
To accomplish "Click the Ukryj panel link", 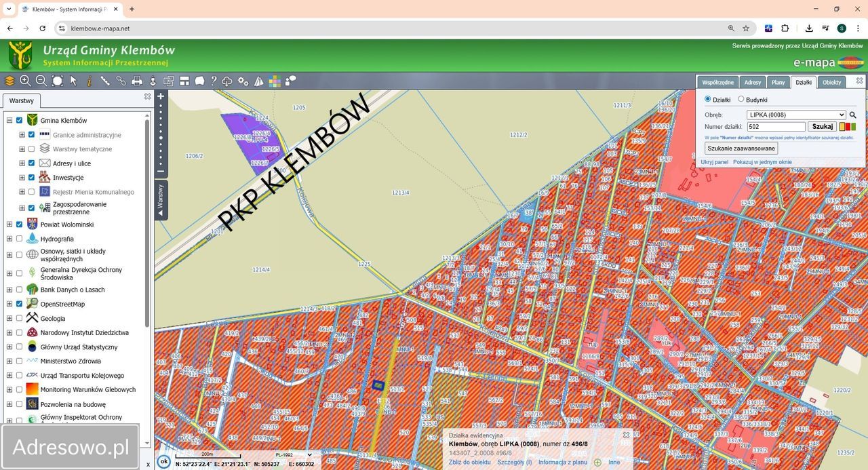I will [715, 162].
